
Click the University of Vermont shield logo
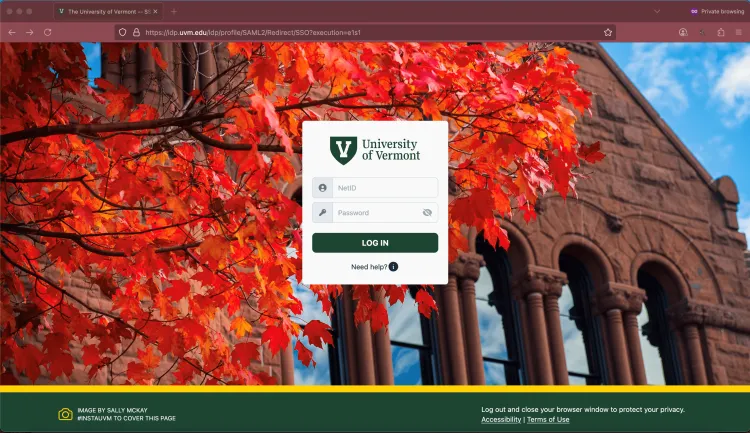coord(343,151)
